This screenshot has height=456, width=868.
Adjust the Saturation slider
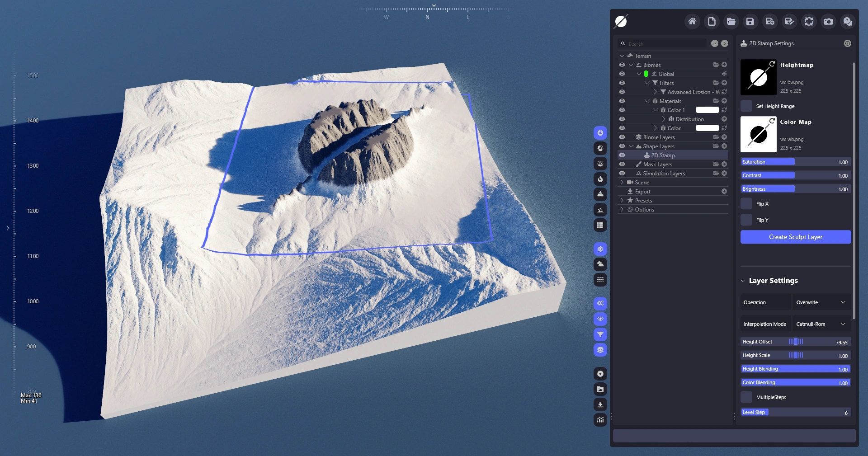pyautogui.click(x=795, y=162)
